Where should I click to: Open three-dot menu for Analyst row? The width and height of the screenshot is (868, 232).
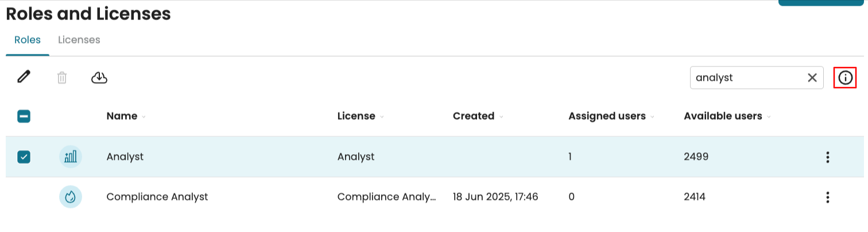[x=827, y=157]
